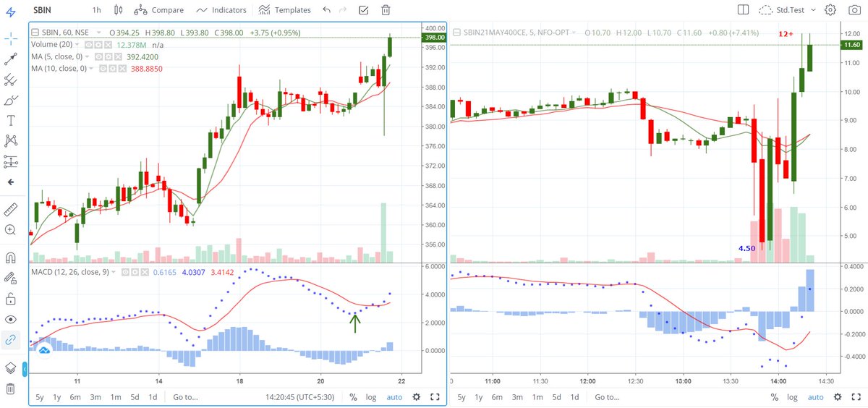Select 6m range on the left chart
This screenshot has height=408, width=868.
75,396
